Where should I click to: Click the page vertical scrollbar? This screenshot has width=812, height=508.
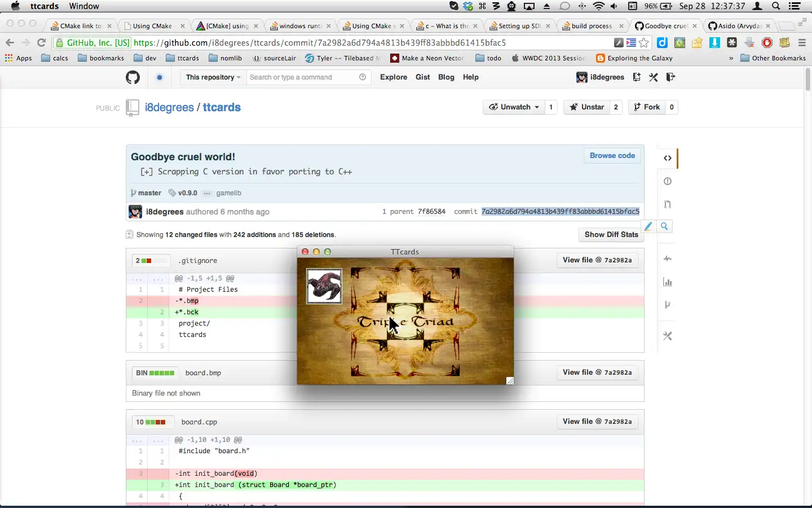point(807,79)
